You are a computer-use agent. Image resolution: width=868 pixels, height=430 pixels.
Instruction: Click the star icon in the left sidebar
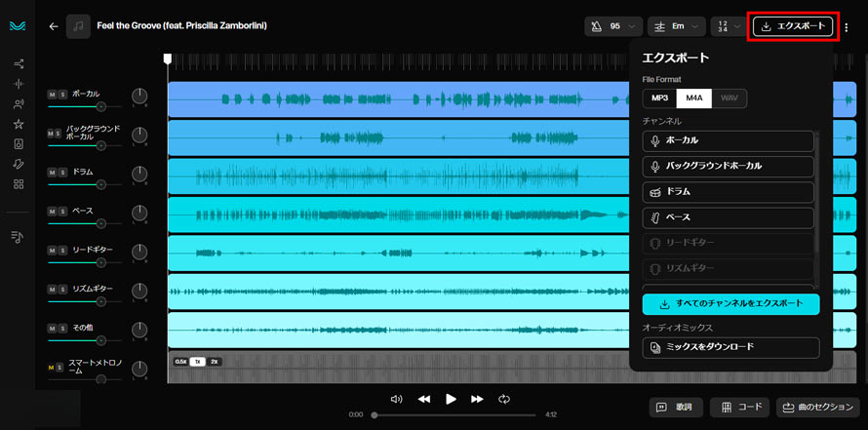pos(19,125)
